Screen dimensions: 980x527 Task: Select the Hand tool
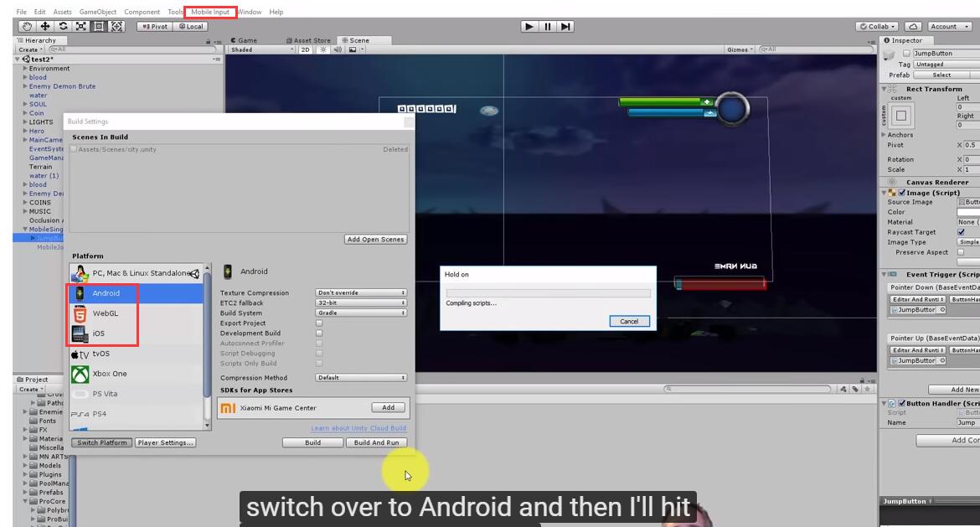pyautogui.click(x=27, y=26)
